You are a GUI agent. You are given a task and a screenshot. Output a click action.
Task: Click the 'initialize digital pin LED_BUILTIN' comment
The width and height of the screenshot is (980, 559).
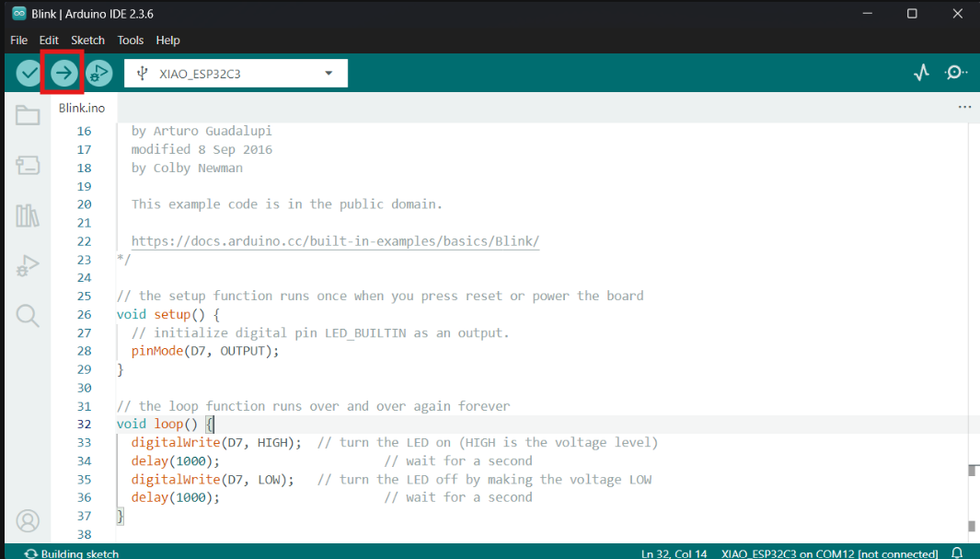320,332
